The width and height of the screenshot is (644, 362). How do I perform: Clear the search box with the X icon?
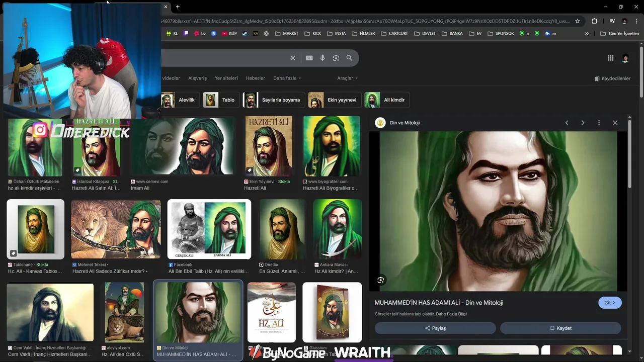(x=293, y=58)
